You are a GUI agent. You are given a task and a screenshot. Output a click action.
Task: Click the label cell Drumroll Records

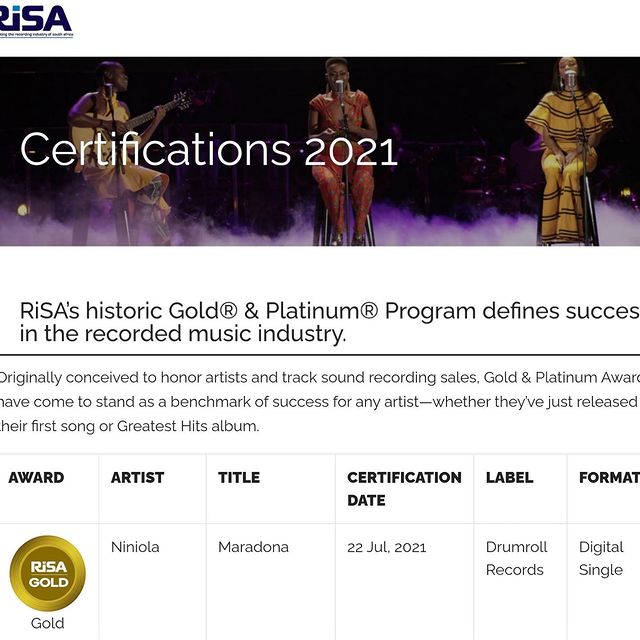516,558
